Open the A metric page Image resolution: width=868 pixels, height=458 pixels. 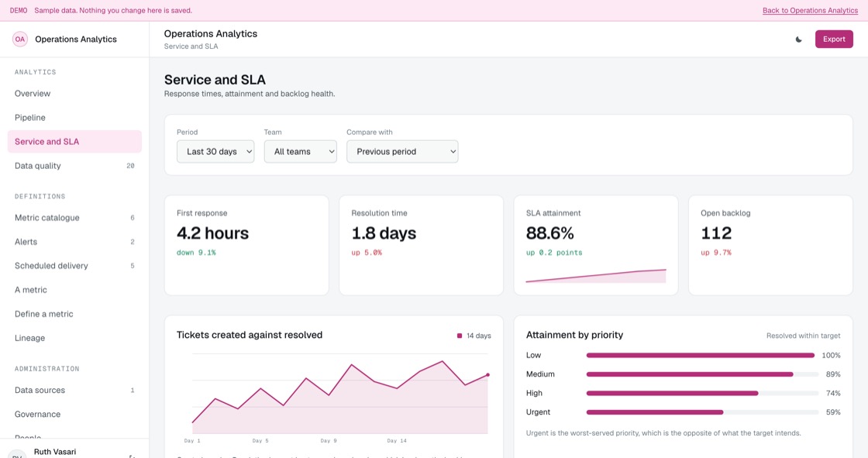click(x=74, y=290)
